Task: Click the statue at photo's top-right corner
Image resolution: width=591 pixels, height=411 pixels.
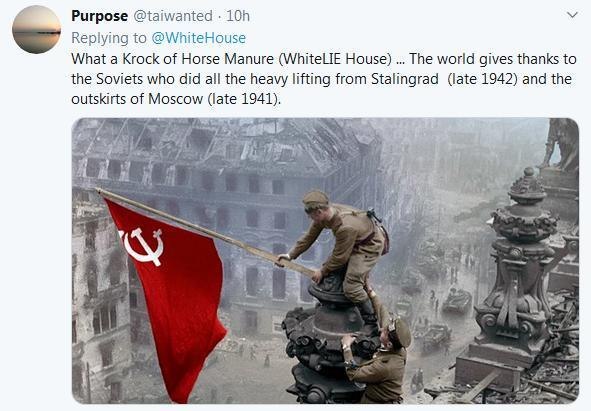Action: [560, 144]
